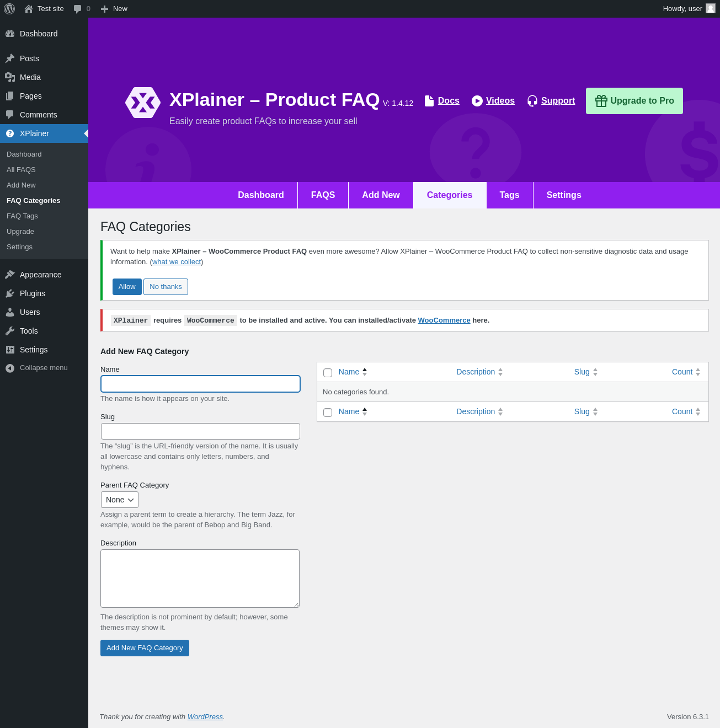Click the WordPress logo in admin bar
Screen dimensions: 720x728
coord(9,9)
